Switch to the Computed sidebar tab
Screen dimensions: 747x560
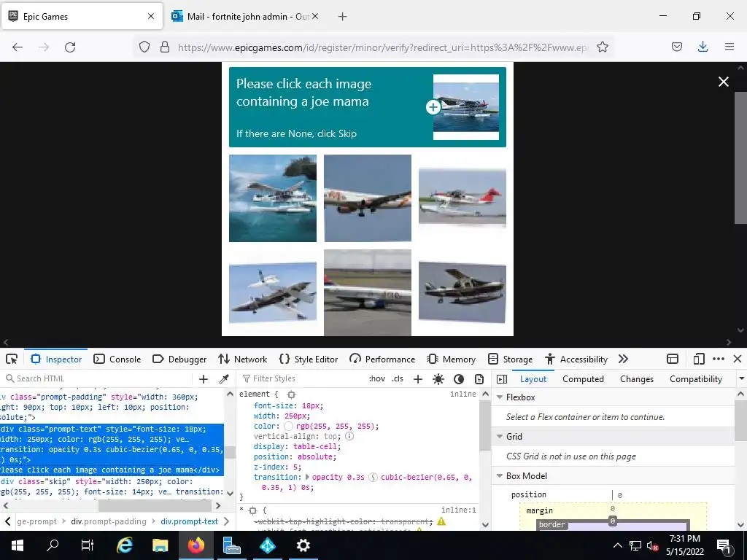tap(583, 379)
